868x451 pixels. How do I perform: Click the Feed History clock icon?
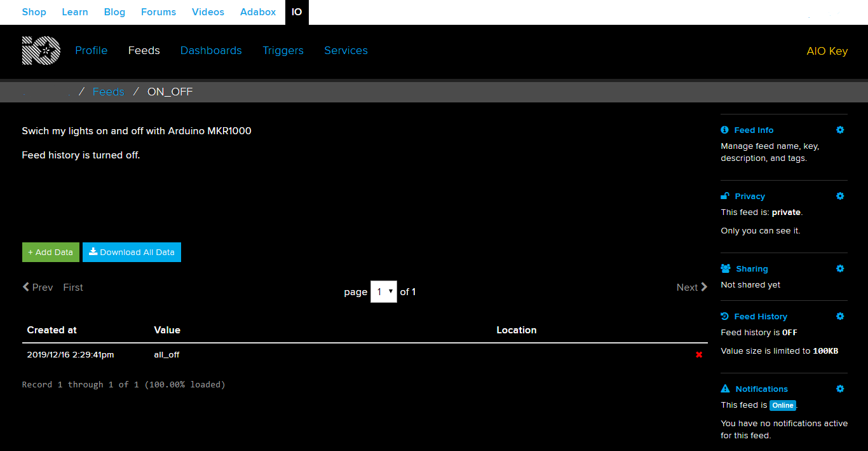pos(725,316)
